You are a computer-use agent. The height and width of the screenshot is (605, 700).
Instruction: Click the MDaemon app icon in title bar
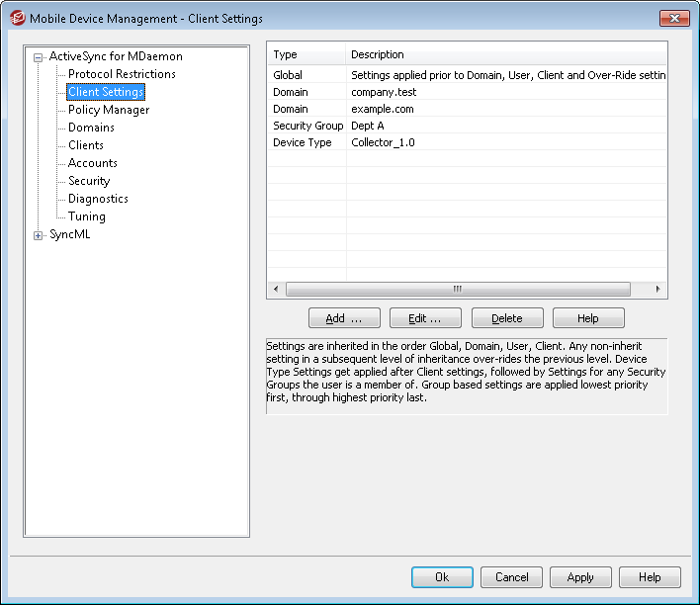(x=18, y=19)
